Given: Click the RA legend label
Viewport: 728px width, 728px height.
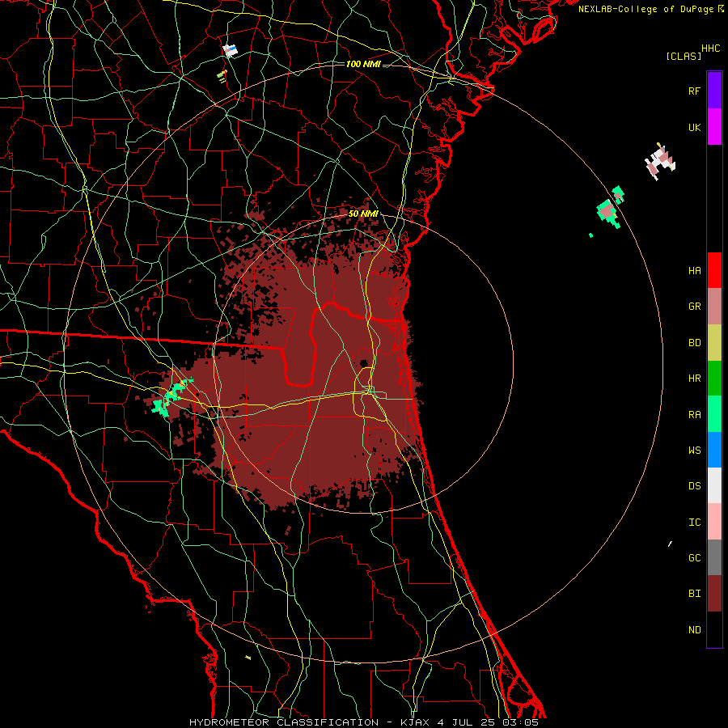Looking at the screenshot, I should coord(694,414).
